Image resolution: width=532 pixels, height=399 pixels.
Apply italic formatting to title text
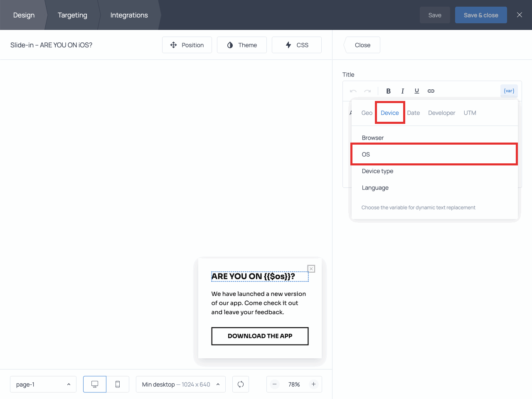click(402, 91)
